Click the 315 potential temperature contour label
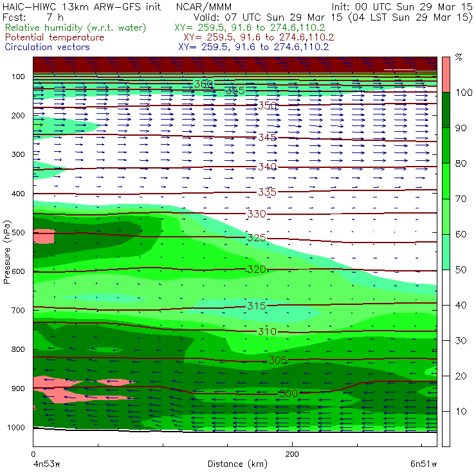 257,306
